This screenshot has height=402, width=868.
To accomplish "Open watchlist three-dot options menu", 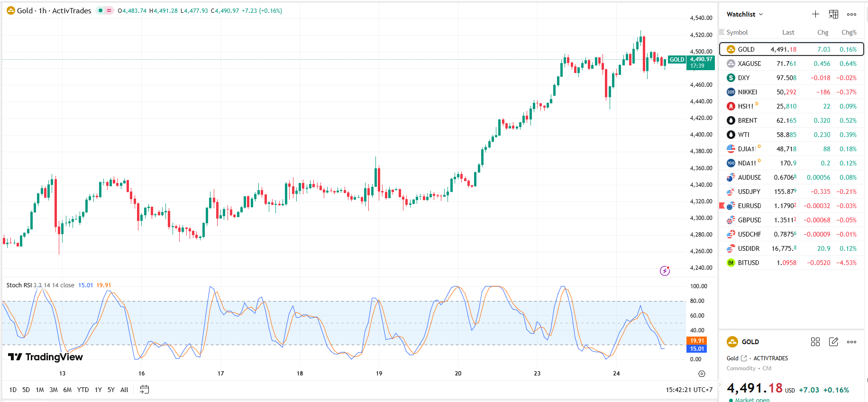I will point(851,14).
